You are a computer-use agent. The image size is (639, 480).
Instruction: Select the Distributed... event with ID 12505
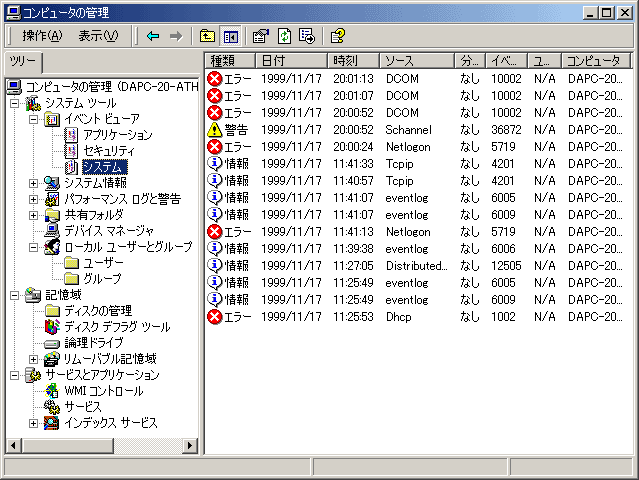pos(418,266)
